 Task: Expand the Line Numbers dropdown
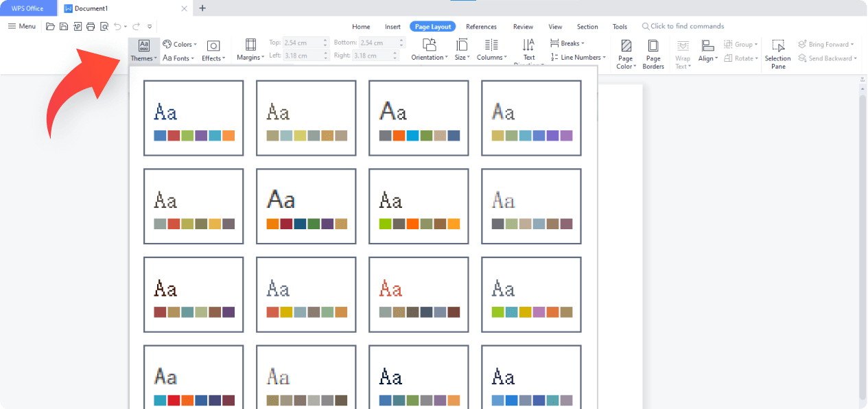(578, 58)
